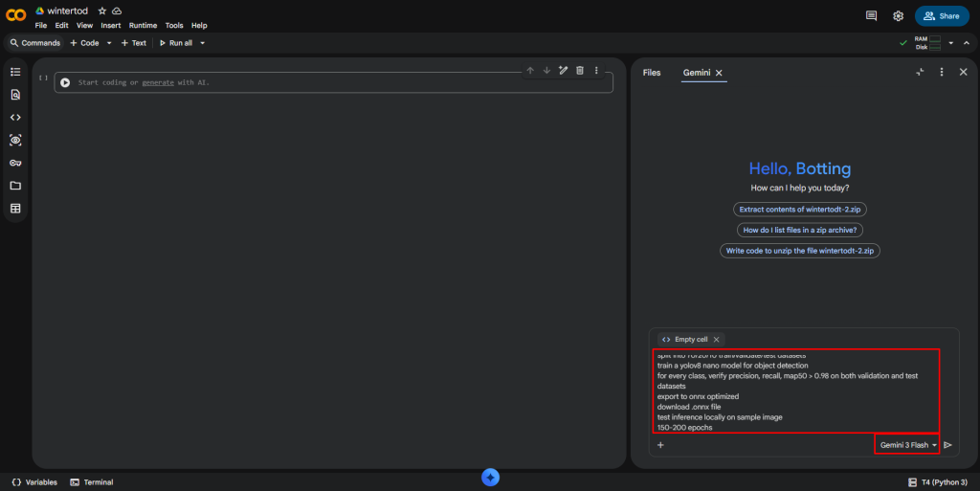
Task: Click the T4 (Python 3) runtime status
Action: point(938,482)
